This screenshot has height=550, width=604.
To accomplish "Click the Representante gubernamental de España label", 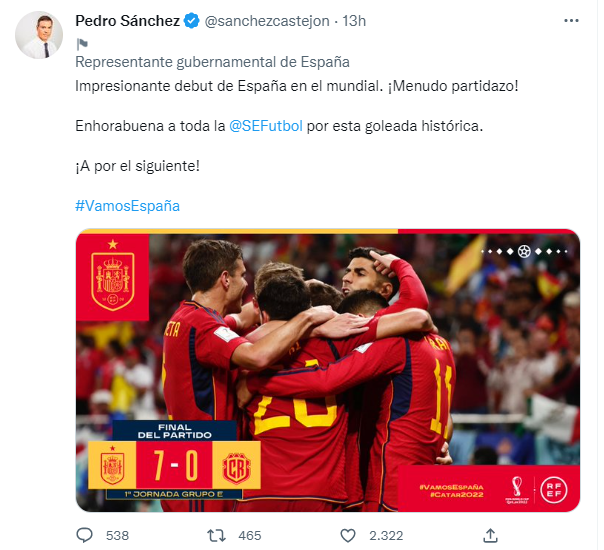I will 212,62.
